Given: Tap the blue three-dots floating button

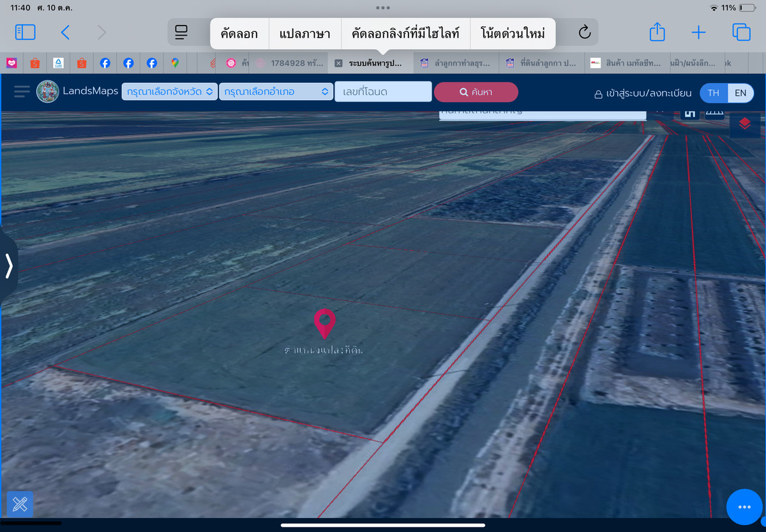Looking at the screenshot, I should pyautogui.click(x=744, y=507).
